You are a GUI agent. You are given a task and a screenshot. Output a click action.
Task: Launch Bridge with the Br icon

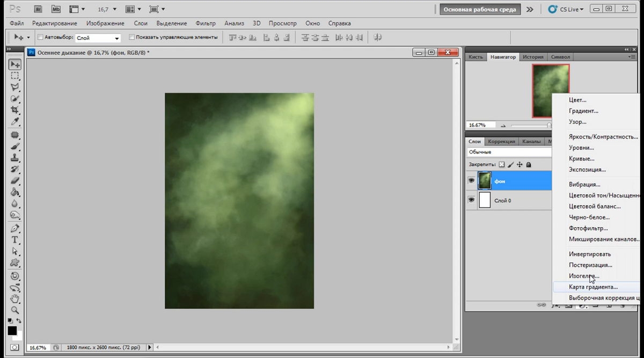pos(38,9)
